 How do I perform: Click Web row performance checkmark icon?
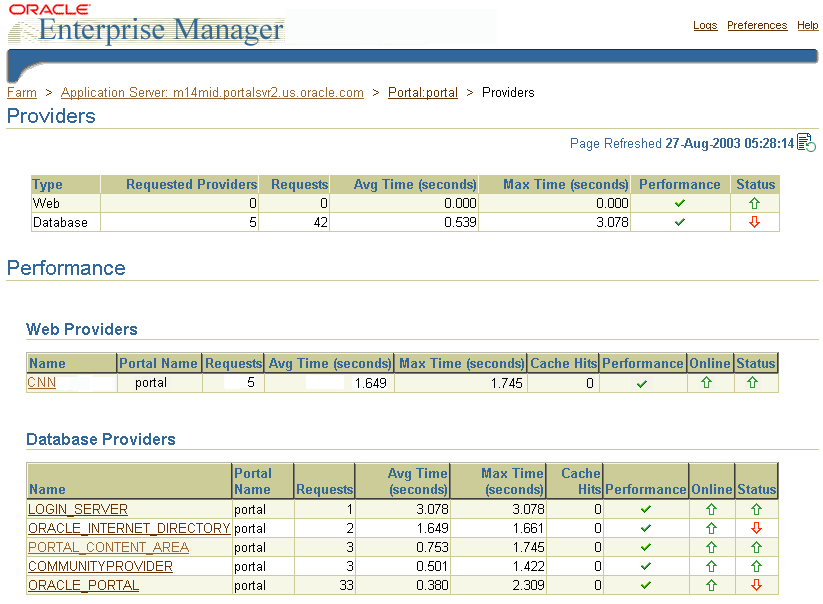pyautogui.click(x=680, y=203)
